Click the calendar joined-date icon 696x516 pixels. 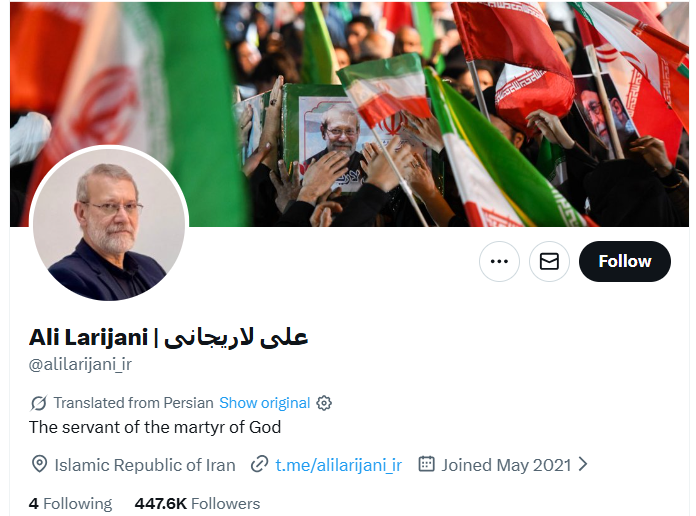(x=427, y=464)
